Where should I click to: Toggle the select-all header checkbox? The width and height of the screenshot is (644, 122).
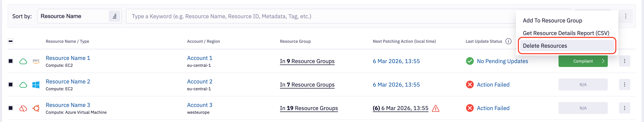[x=11, y=41]
